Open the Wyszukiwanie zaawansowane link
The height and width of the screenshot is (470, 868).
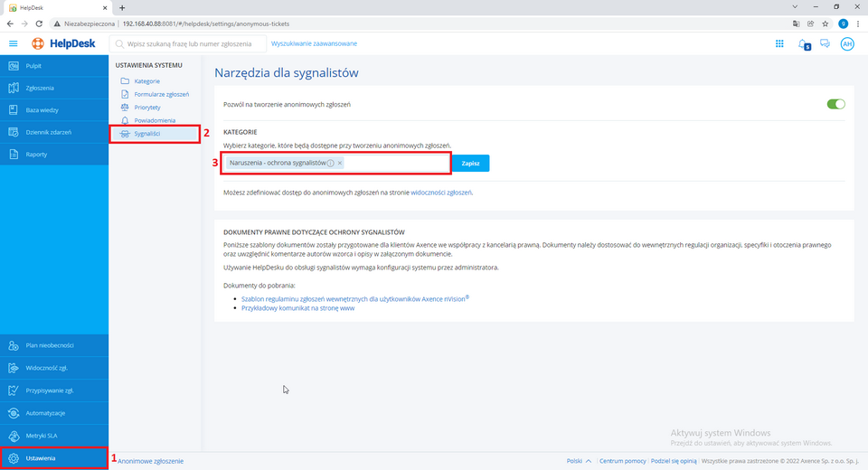pyautogui.click(x=314, y=43)
